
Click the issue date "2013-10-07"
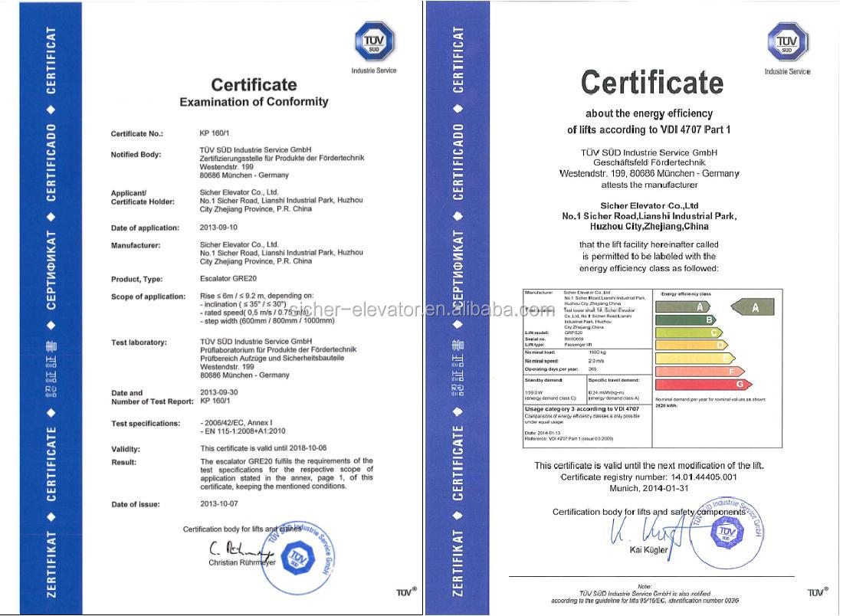219,504
